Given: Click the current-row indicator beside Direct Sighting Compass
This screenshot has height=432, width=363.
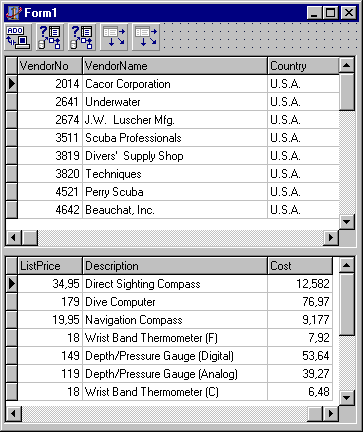Looking at the screenshot, I should pyautogui.click(x=12, y=284).
